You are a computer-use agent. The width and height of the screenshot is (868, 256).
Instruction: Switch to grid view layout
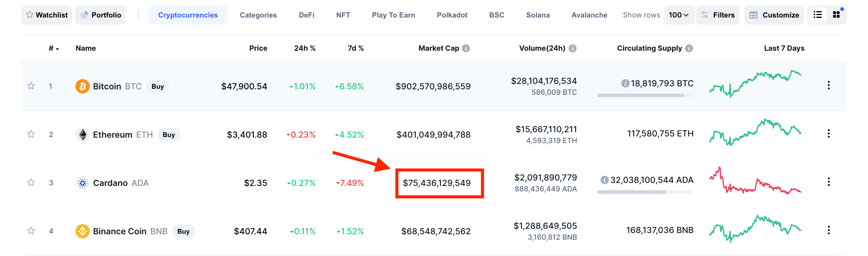(836, 15)
